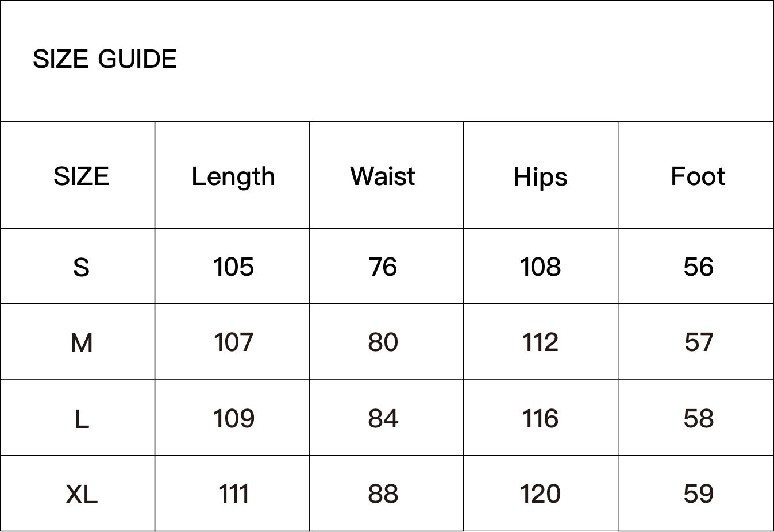Click the length value 109

tap(233, 418)
